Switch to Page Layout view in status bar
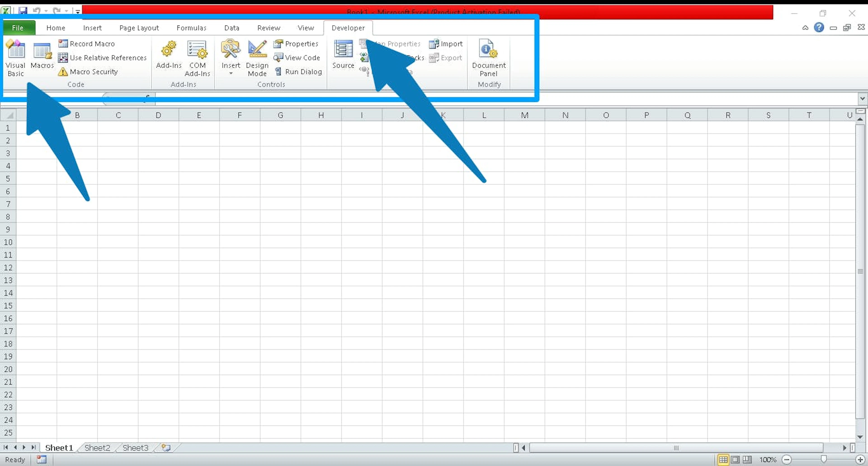This screenshot has height=466, width=868. tap(735, 460)
